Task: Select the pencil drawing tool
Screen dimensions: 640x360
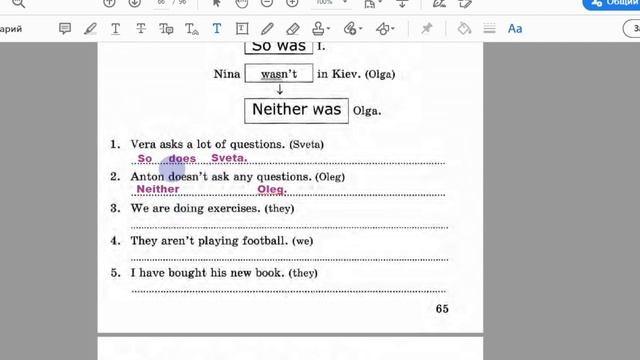Action: pos(267,29)
